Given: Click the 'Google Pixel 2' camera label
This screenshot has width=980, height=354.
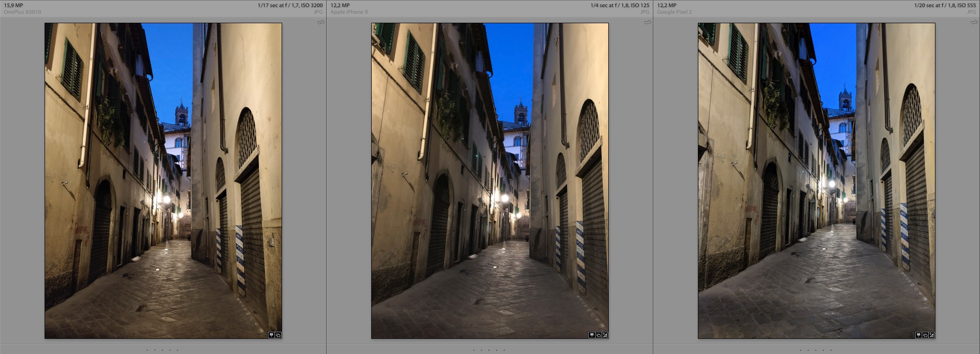Looking at the screenshot, I should coord(674,12).
